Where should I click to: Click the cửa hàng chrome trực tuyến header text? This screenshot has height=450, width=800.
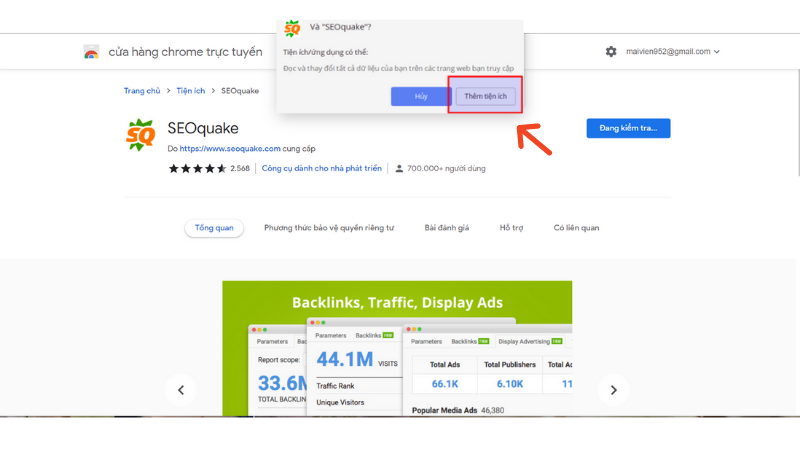pyautogui.click(x=185, y=52)
